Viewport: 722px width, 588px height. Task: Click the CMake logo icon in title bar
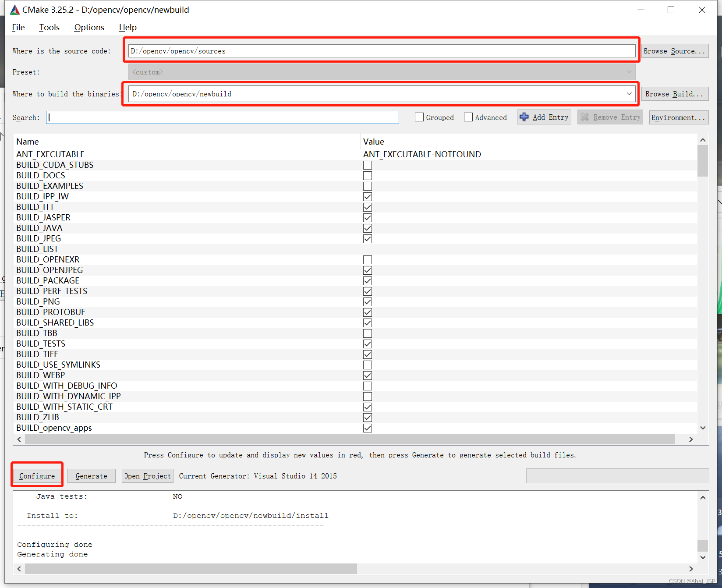pyautogui.click(x=15, y=10)
